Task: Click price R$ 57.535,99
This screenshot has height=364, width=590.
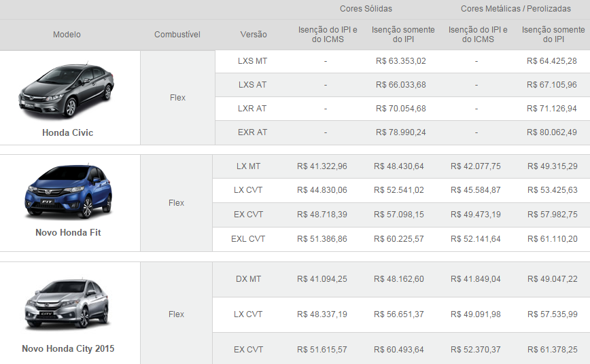Action: tap(553, 314)
